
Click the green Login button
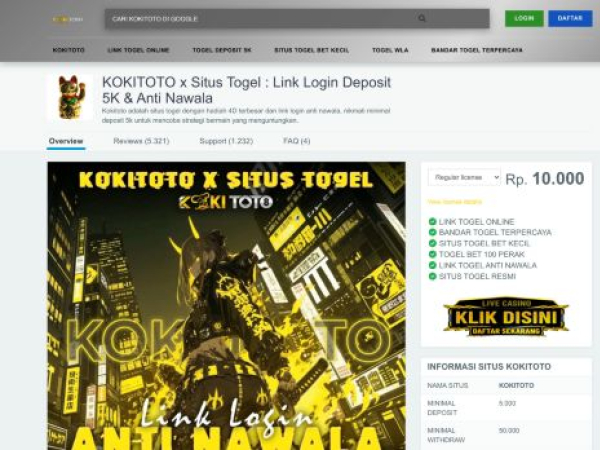[x=524, y=18]
